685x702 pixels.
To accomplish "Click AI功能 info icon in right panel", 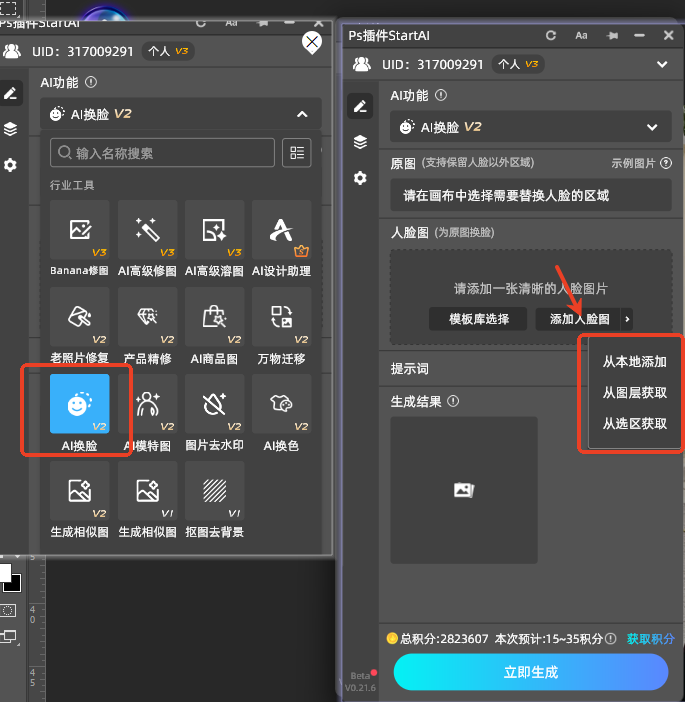I will click(441, 95).
